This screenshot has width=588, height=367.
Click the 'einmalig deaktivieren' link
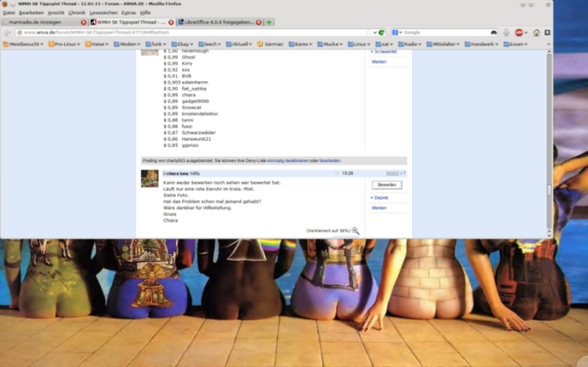pos(288,161)
